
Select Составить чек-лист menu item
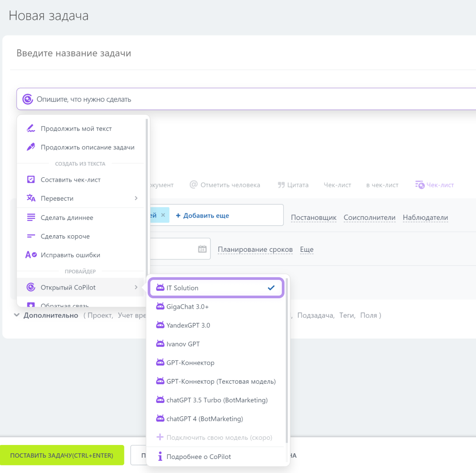(70, 180)
